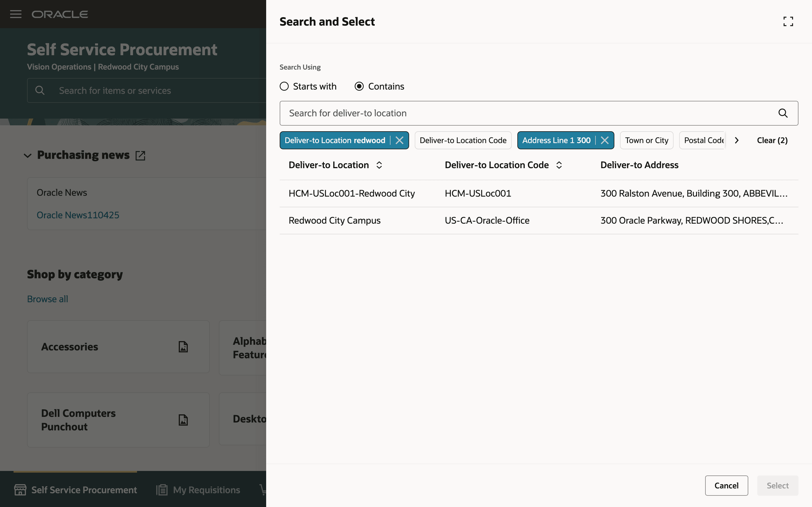Remove the Deliver-to Location redwood filter chip

[x=399, y=140]
